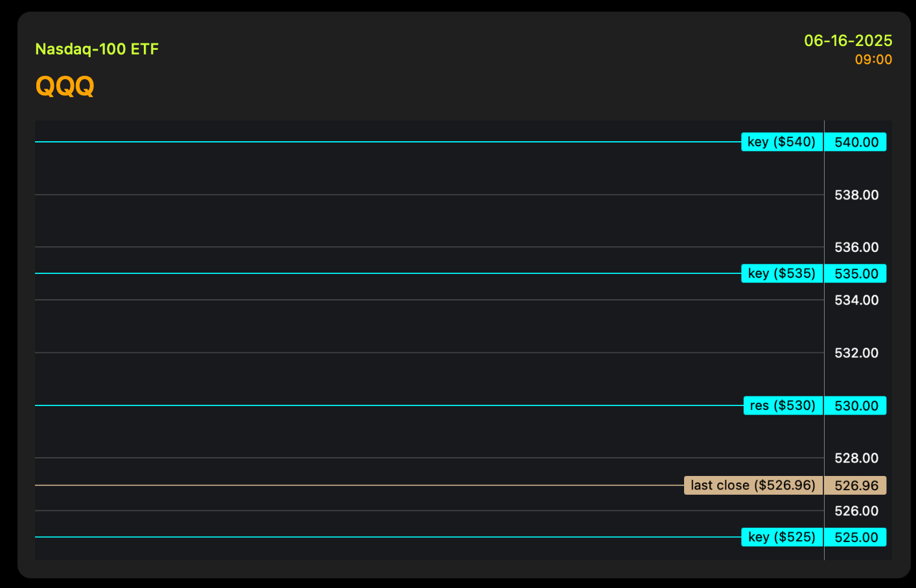Select the key ($535) level label

(782, 273)
